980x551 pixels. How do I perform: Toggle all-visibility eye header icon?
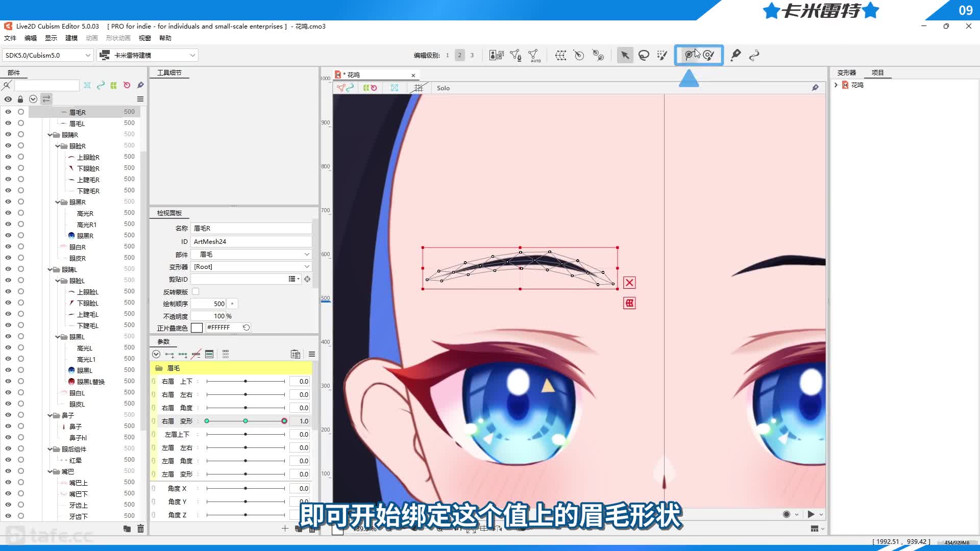click(8, 99)
